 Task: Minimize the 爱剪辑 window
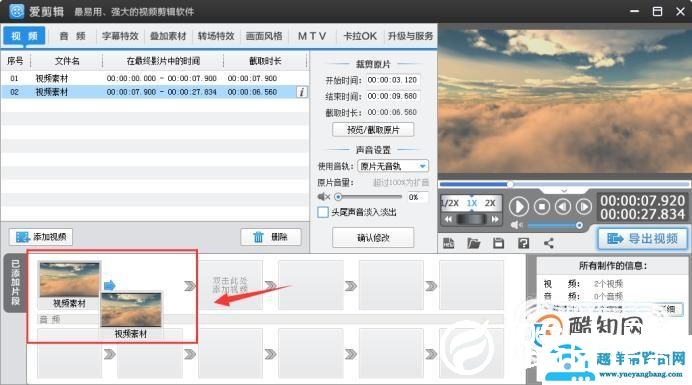coord(635,11)
